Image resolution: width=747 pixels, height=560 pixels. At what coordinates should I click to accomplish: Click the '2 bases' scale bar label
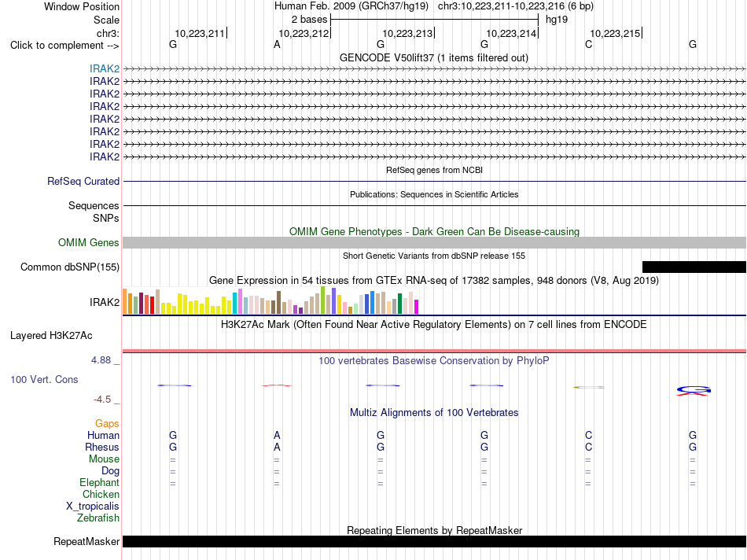click(309, 20)
